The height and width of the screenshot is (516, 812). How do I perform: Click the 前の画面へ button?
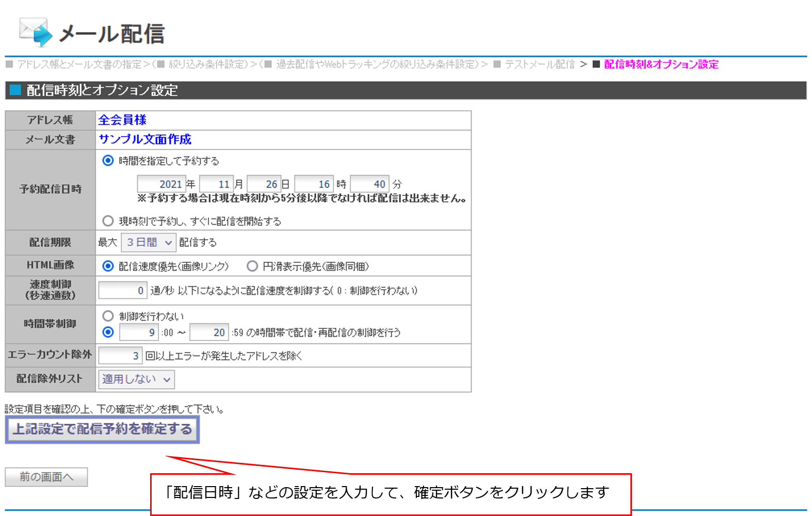pyautogui.click(x=46, y=477)
